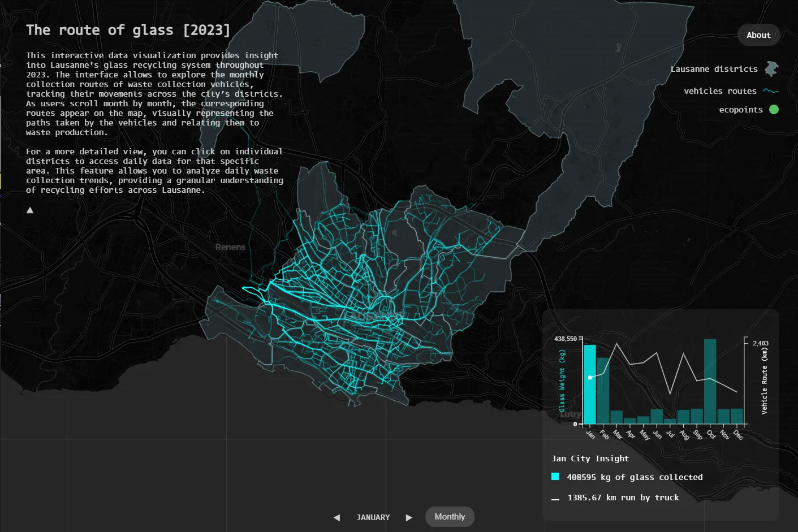Select the Feb bar in the chart

[x=603, y=391]
